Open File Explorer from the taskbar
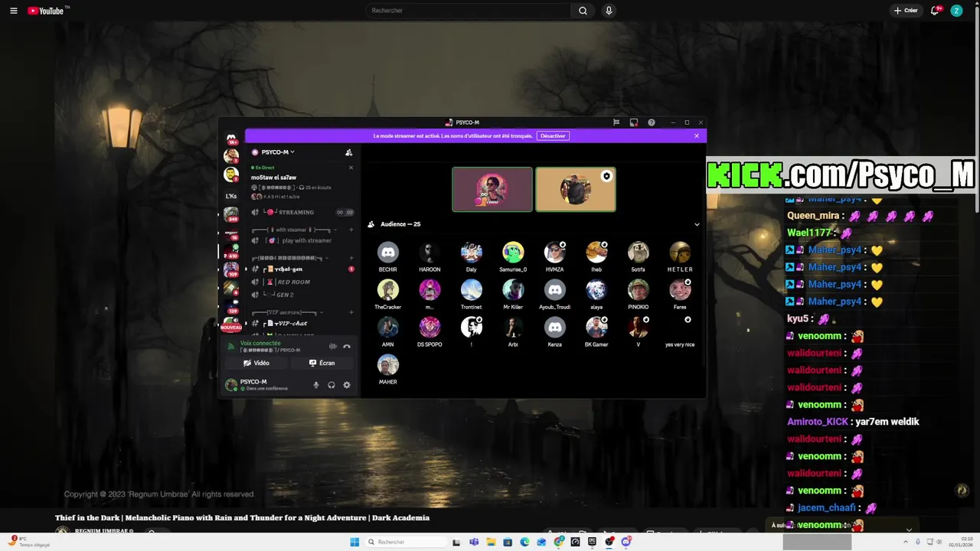The height and width of the screenshot is (551, 980). (490, 542)
